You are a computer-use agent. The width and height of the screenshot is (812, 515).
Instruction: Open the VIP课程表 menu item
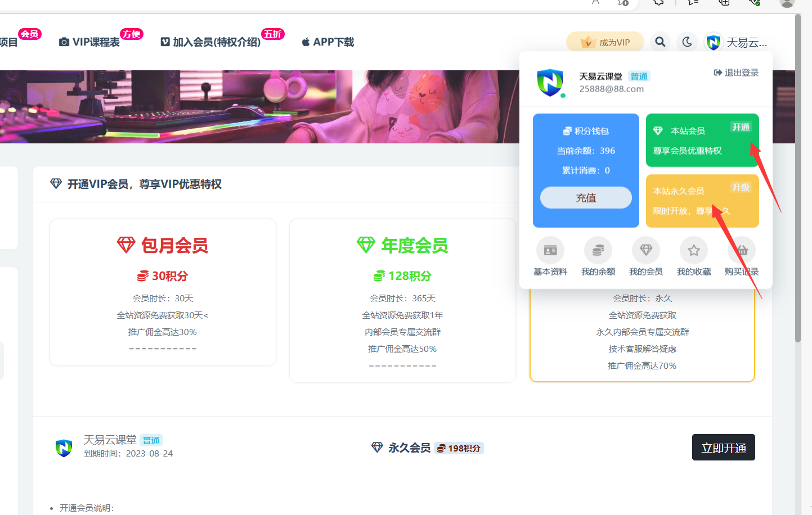[90, 42]
